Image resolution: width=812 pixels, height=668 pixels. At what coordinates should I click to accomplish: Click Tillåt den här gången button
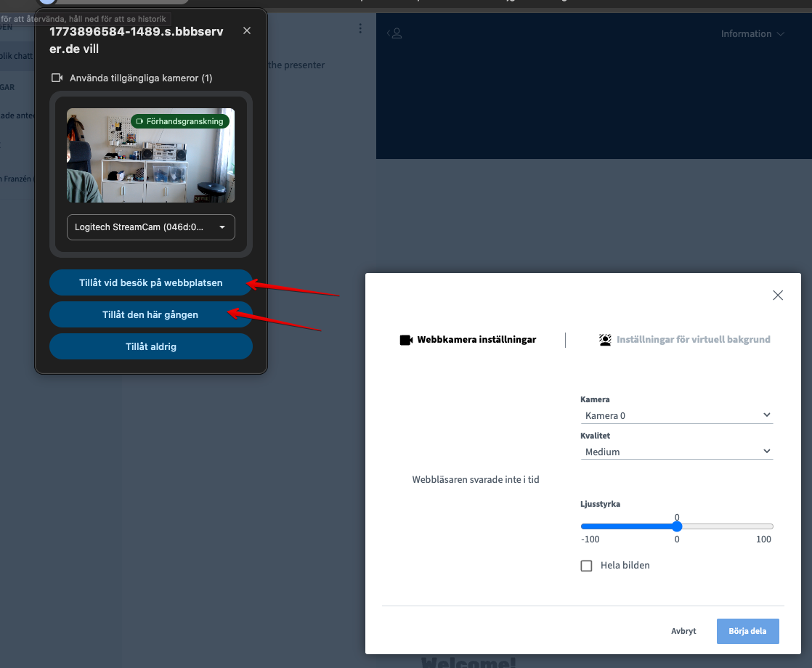point(150,314)
